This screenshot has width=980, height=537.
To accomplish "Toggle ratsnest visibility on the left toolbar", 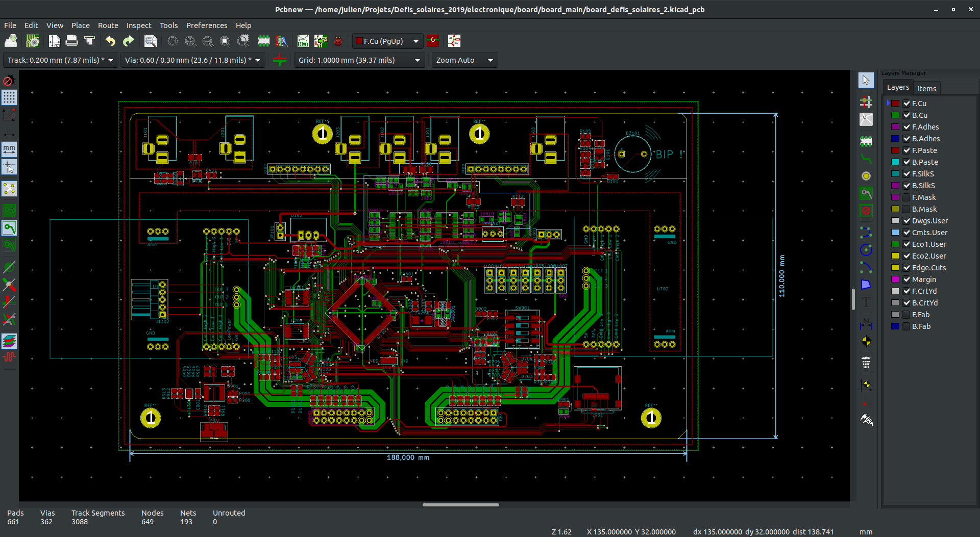I will point(9,189).
